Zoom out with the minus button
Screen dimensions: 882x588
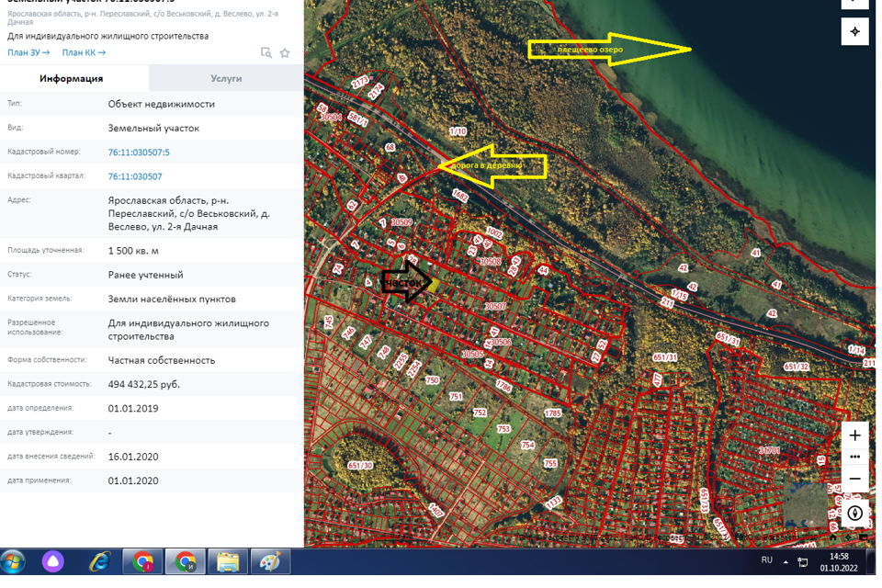click(854, 479)
